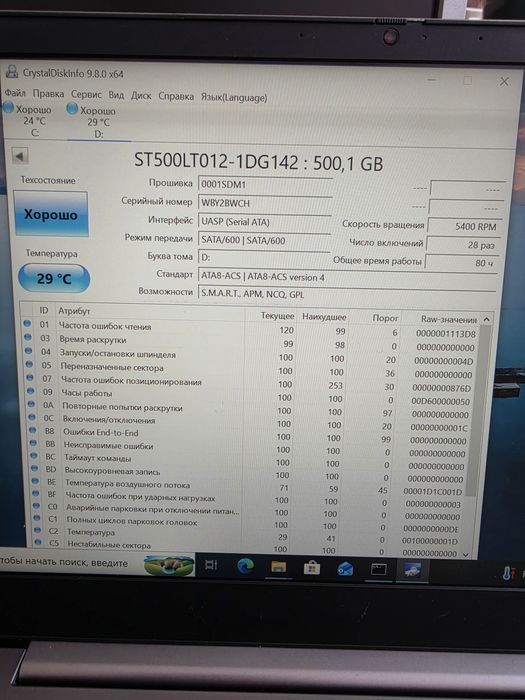Open the Mail app from the taskbar
Image resolution: width=525 pixels, height=700 pixels.
pyautogui.click(x=345, y=569)
